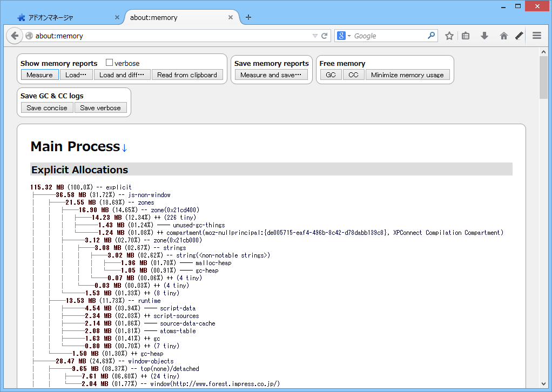Click the Measure button
Image resolution: width=552 pixels, height=392 pixels.
(x=39, y=75)
